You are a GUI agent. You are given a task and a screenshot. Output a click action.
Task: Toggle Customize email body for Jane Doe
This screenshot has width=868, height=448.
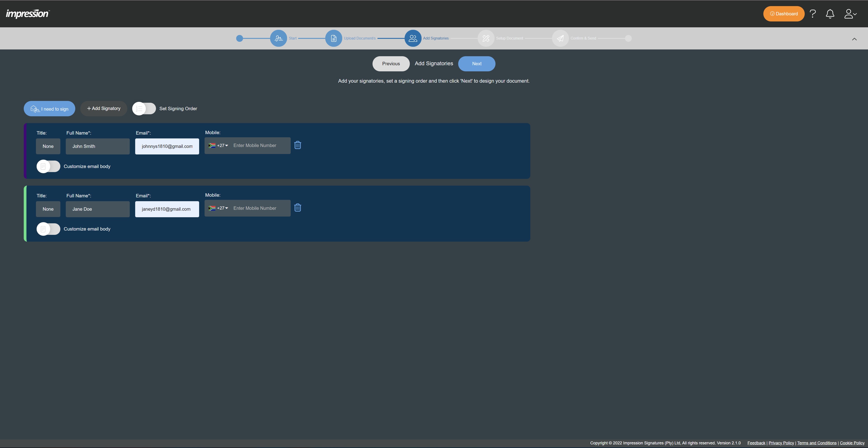coord(49,229)
